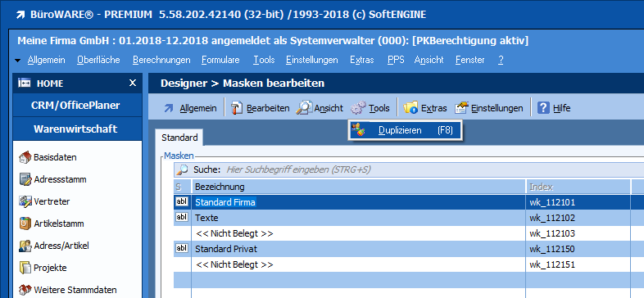The height and width of the screenshot is (298, 644).
Task: Sort by the Index column header
Action: (578, 187)
